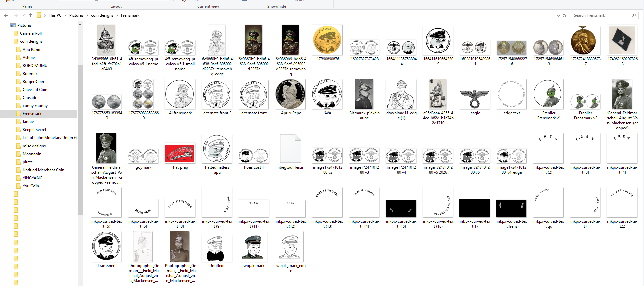Image resolution: width=644 pixels, height=286 pixels.
Task: Click 'This PC' in the address bar
Action: pyautogui.click(x=55, y=15)
